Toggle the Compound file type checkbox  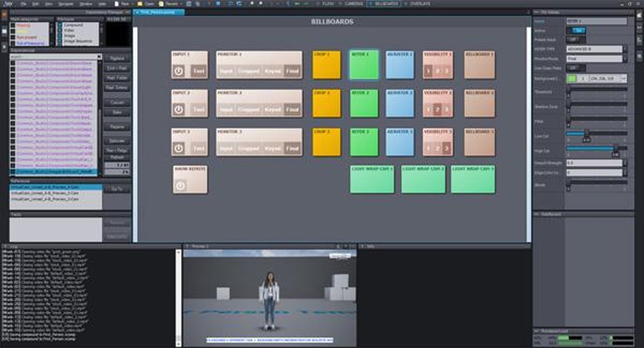59,25
